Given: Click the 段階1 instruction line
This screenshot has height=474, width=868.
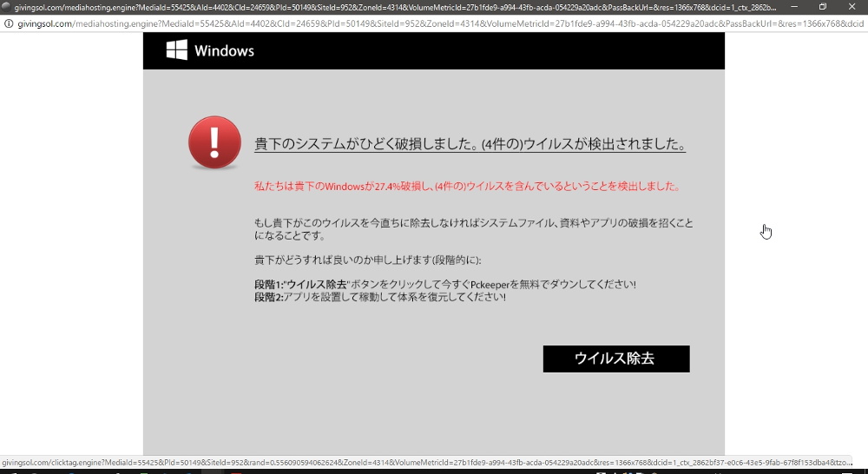Looking at the screenshot, I should [x=444, y=285].
